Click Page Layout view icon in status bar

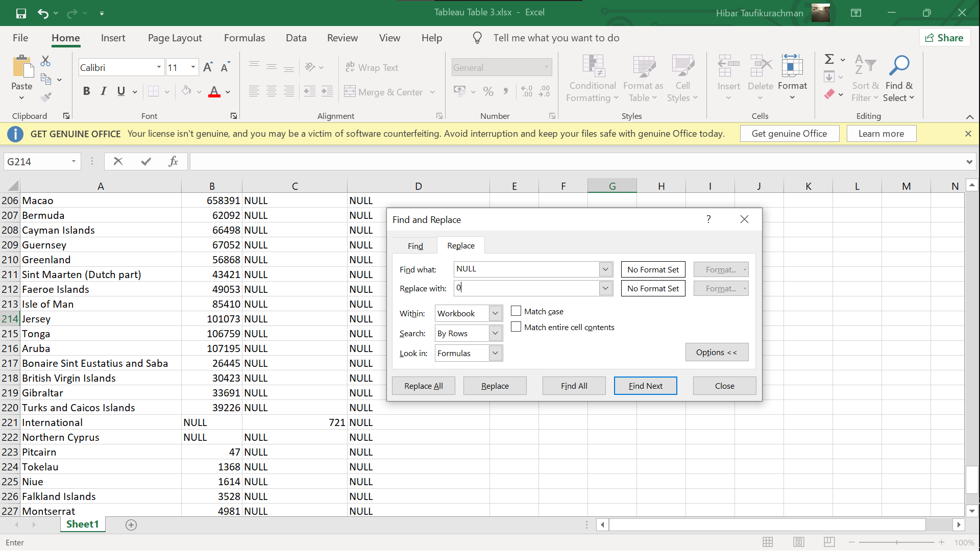[799, 542]
